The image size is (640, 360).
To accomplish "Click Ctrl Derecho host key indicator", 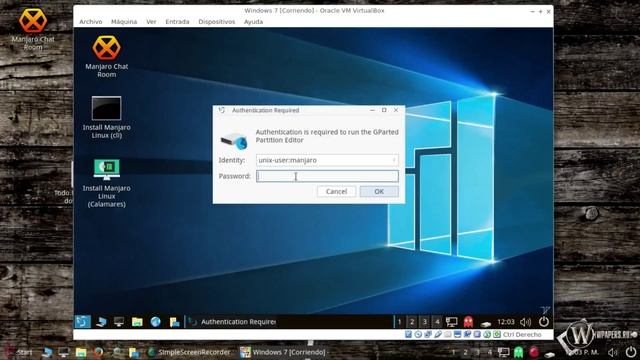I will pos(522,334).
